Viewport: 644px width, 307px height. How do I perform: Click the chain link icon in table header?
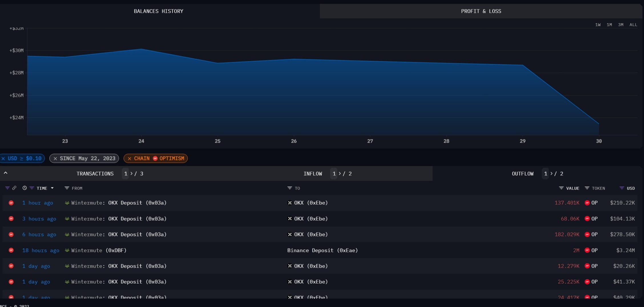point(14,188)
